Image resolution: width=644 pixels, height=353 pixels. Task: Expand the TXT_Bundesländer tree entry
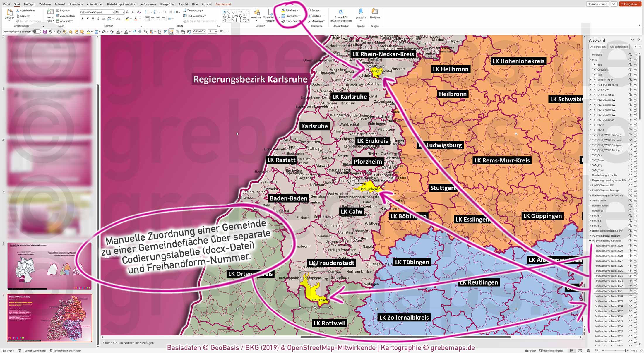pyautogui.click(x=590, y=80)
